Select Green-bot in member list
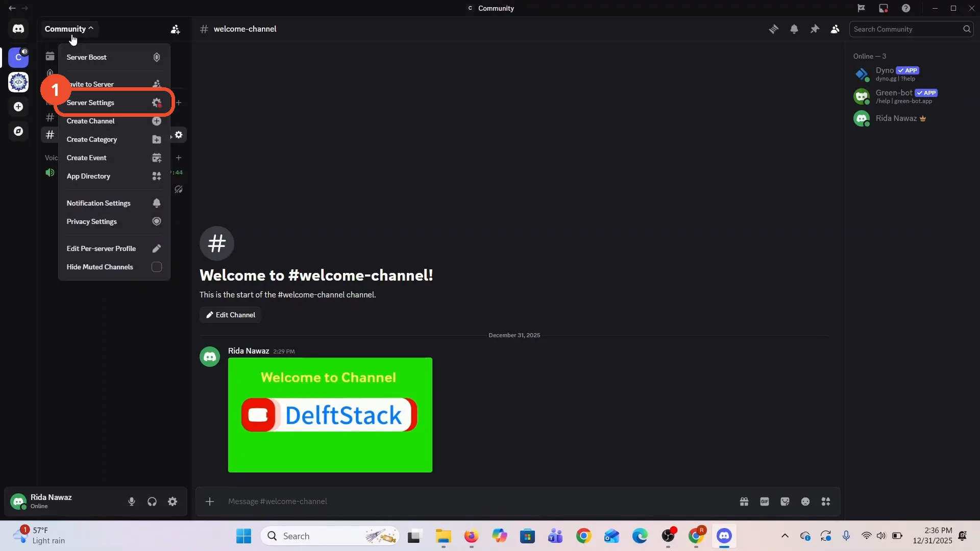This screenshot has width=980, height=551. [910, 96]
